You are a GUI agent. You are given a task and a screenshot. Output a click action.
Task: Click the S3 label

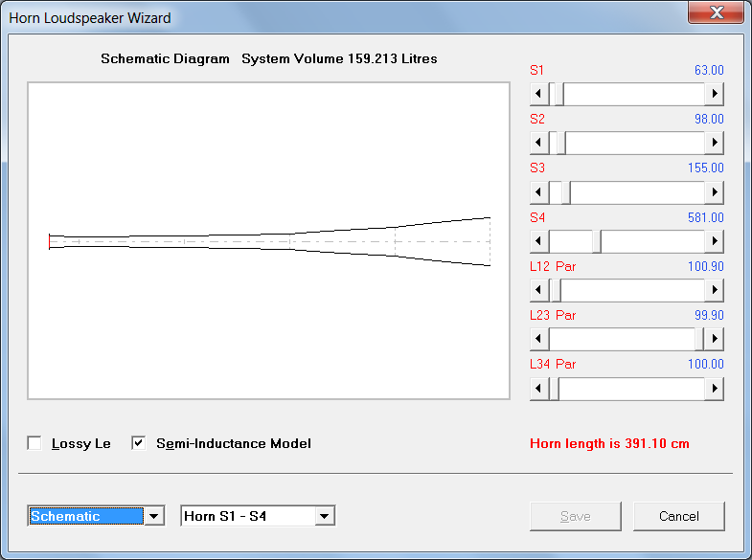click(537, 168)
